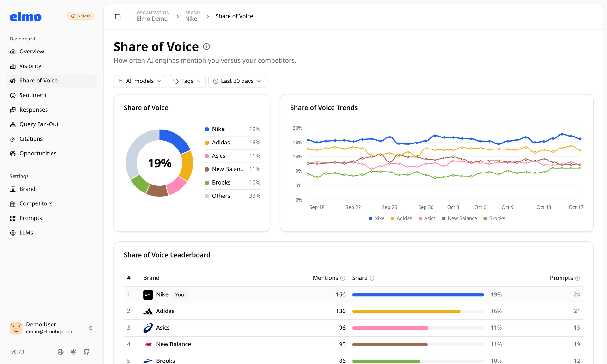Image resolution: width=607 pixels, height=364 pixels.
Task: Expand the Last 30 days range selector
Action: (x=237, y=81)
